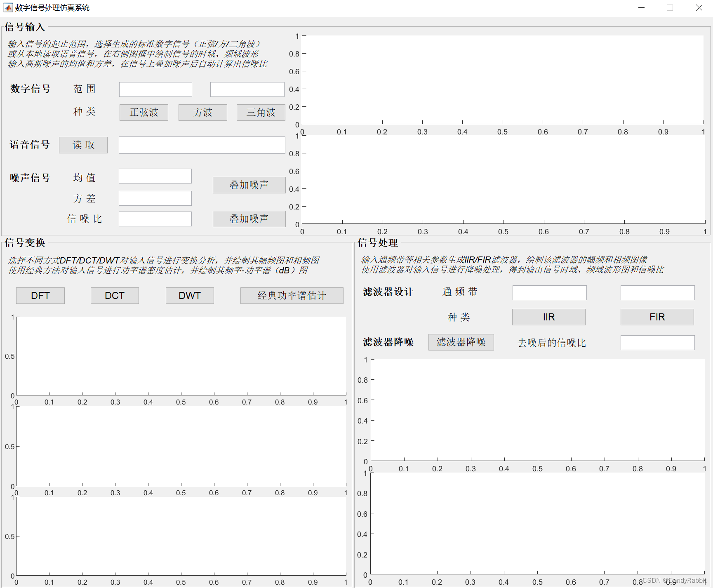
Task: Click the 滤波器降噪 denoising button
Action: click(461, 342)
